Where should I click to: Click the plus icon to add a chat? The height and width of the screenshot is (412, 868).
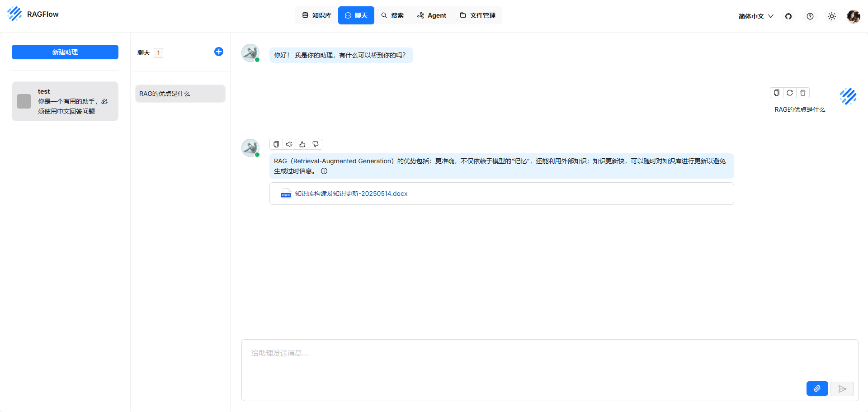pyautogui.click(x=219, y=52)
